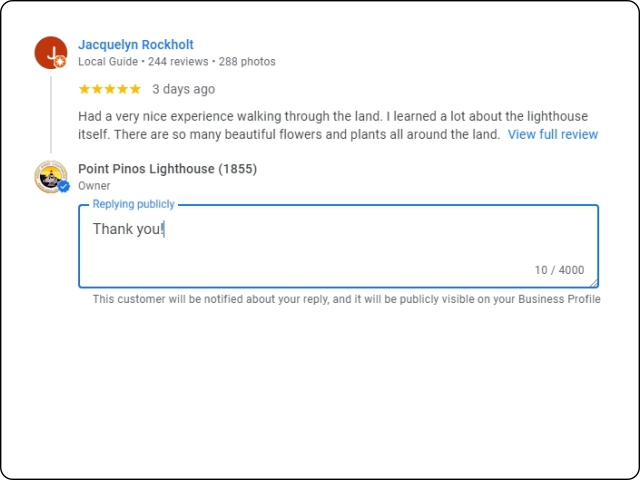Grab the reply box resize handle
The height and width of the screenshot is (480, 640).
594,283
